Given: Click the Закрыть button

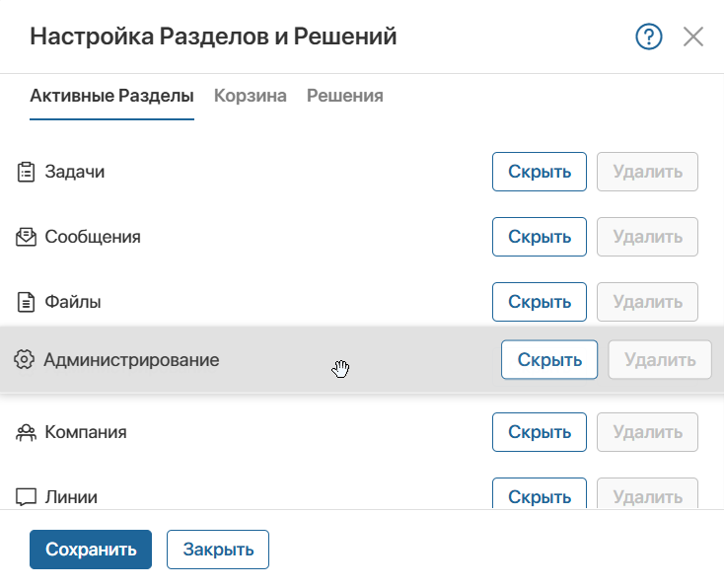Looking at the screenshot, I should click(218, 550).
